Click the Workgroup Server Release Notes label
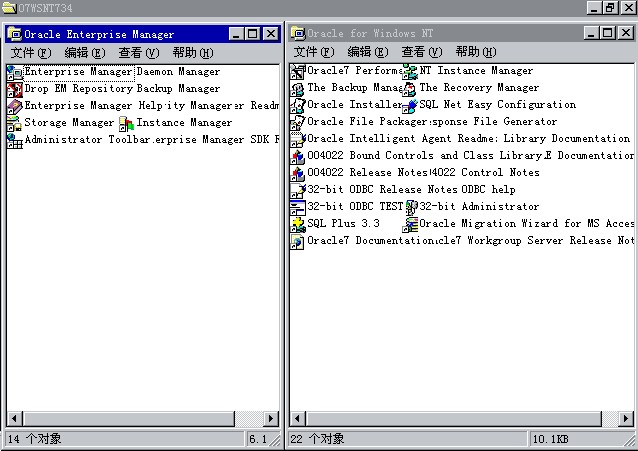The height and width of the screenshot is (451, 638). pos(535,241)
